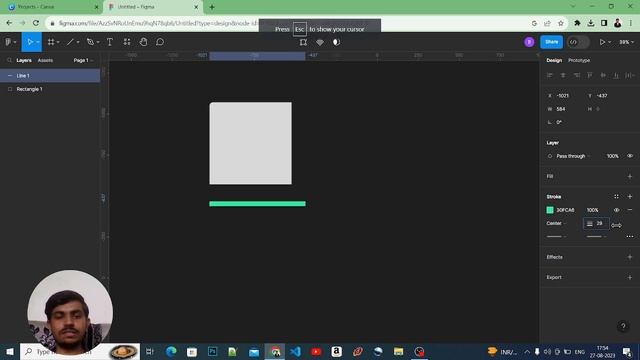Click the align top icon

point(590,76)
